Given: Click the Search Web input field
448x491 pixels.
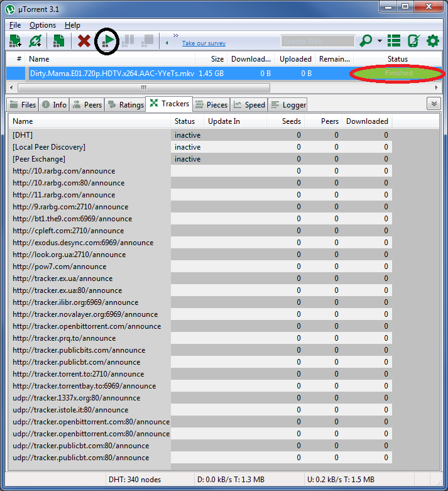Looking at the screenshot, I should point(318,41).
